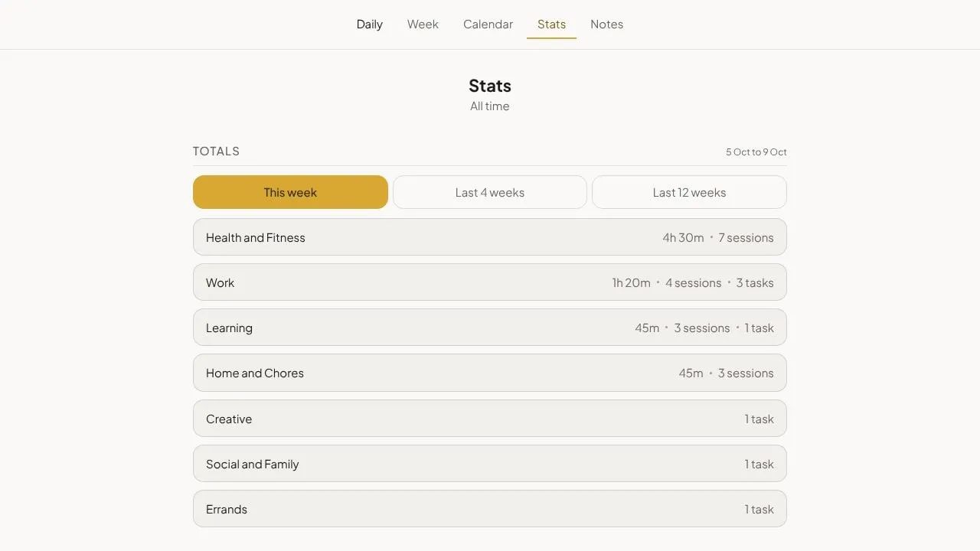Show Last 12 weeks totals
Viewport: 980px width, 551px height.
click(689, 192)
